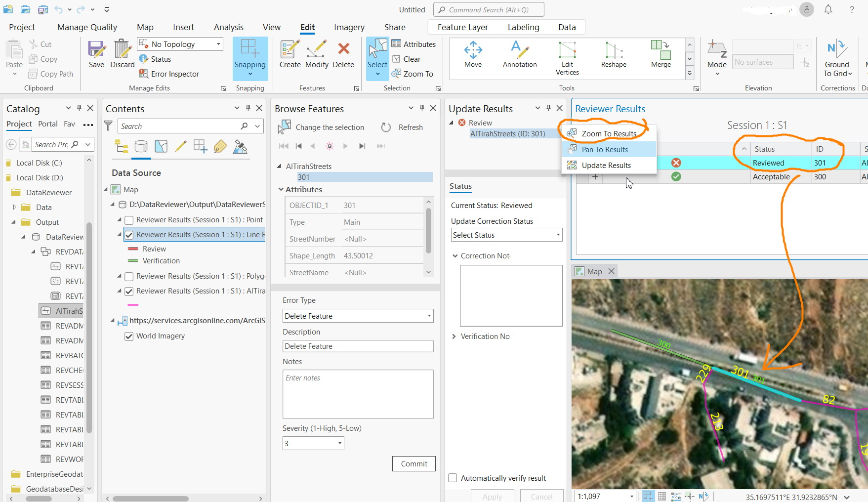868x502 pixels.
Task: Choose Zoom To Results from context menu
Action: (x=609, y=133)
